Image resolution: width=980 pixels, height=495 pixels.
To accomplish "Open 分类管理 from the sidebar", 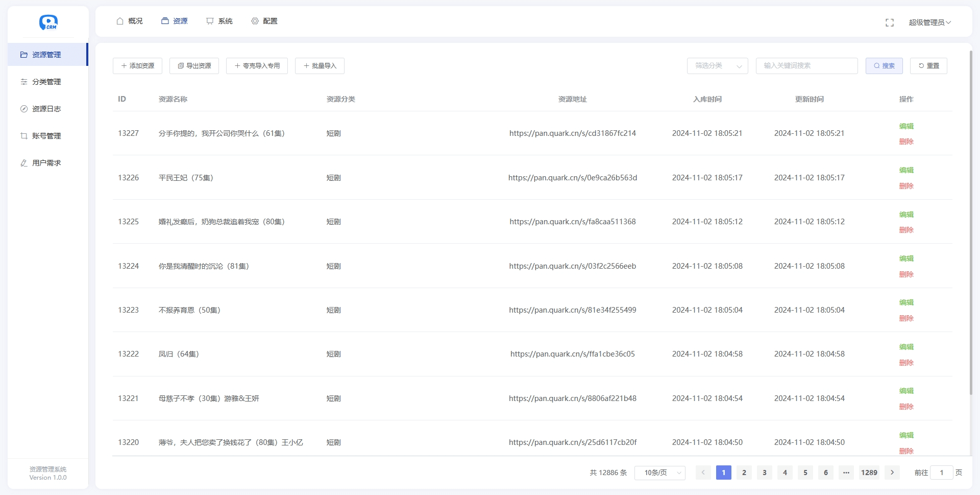I will 46,81.
